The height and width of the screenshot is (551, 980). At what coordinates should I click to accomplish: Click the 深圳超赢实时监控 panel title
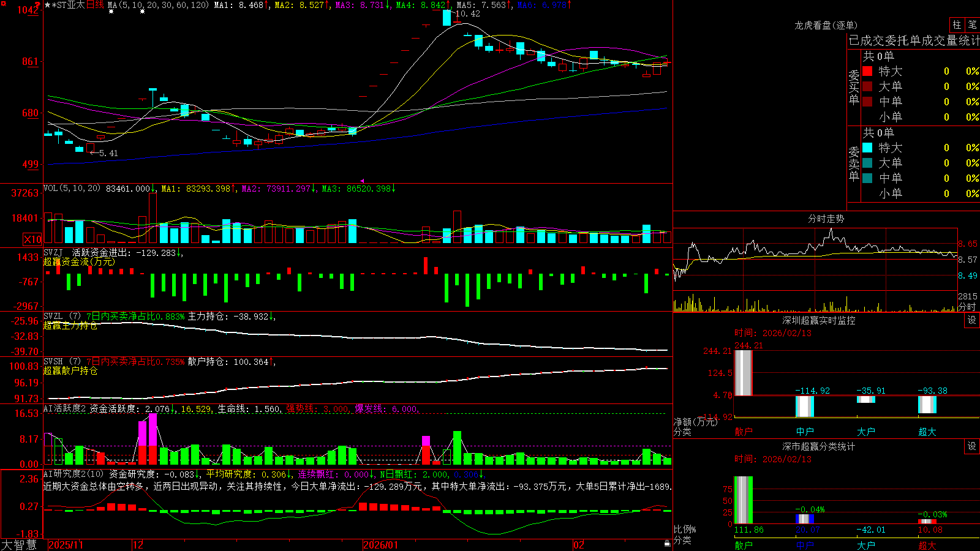819,320
